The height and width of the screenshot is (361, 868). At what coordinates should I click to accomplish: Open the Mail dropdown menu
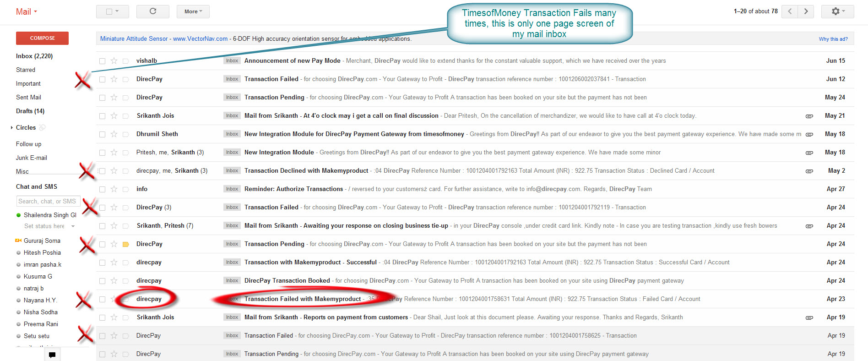click(x=27, y=11)
